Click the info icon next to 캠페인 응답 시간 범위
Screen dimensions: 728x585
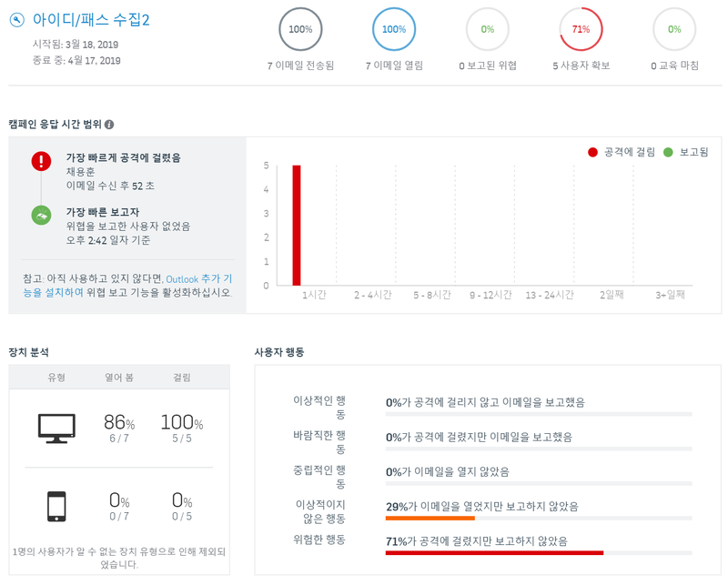tap(109, 125)
